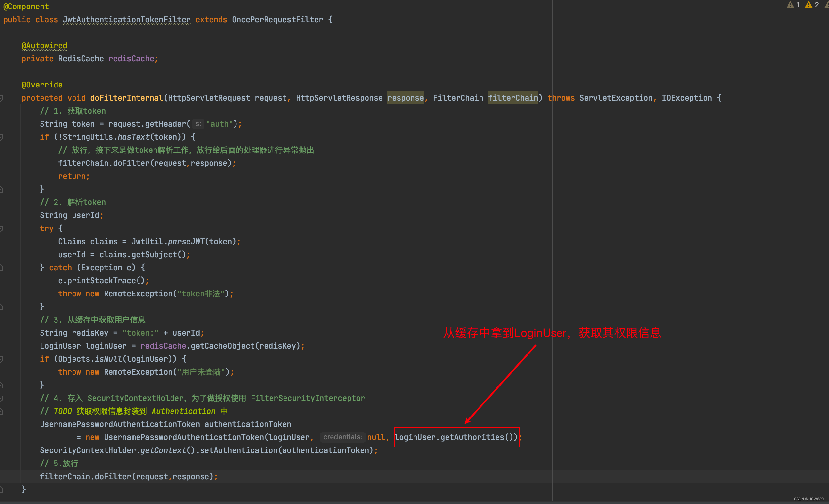Viewport: 829px width, 504px height.
Task: Click the "token非法" string literal
Action: (x=201, y=294)
